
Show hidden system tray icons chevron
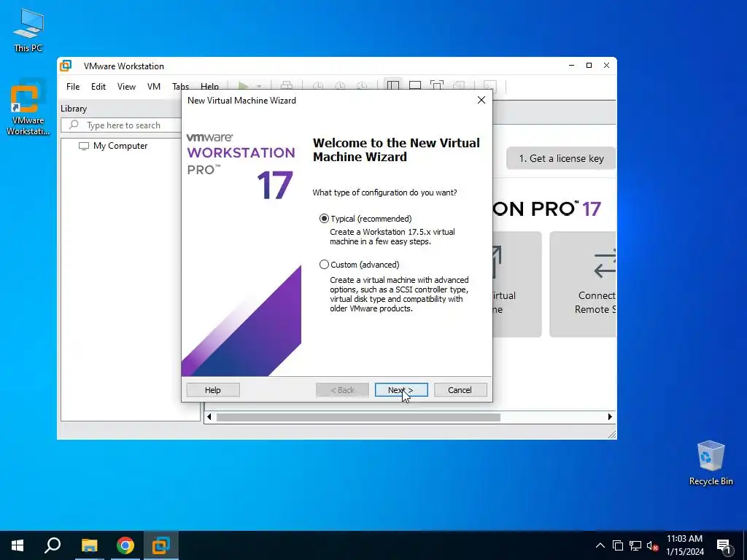(x=600, y=545)
